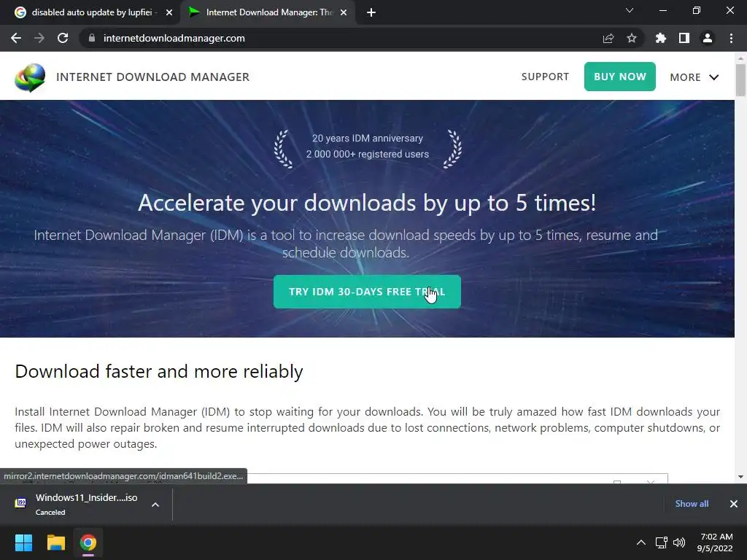Viewport: 747px width, 560px height.
Task: Click the page vertical scrollbar thumb
Action: coord(740,80)
